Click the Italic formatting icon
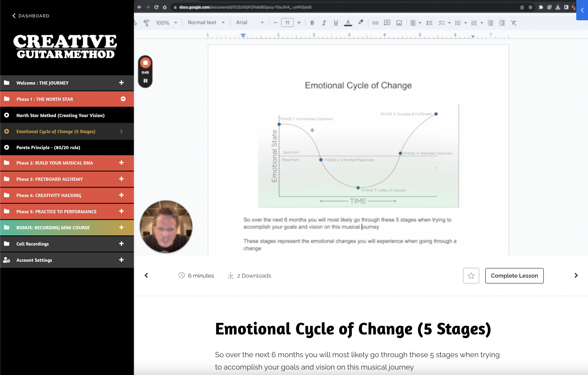 [x=324, y=23]
